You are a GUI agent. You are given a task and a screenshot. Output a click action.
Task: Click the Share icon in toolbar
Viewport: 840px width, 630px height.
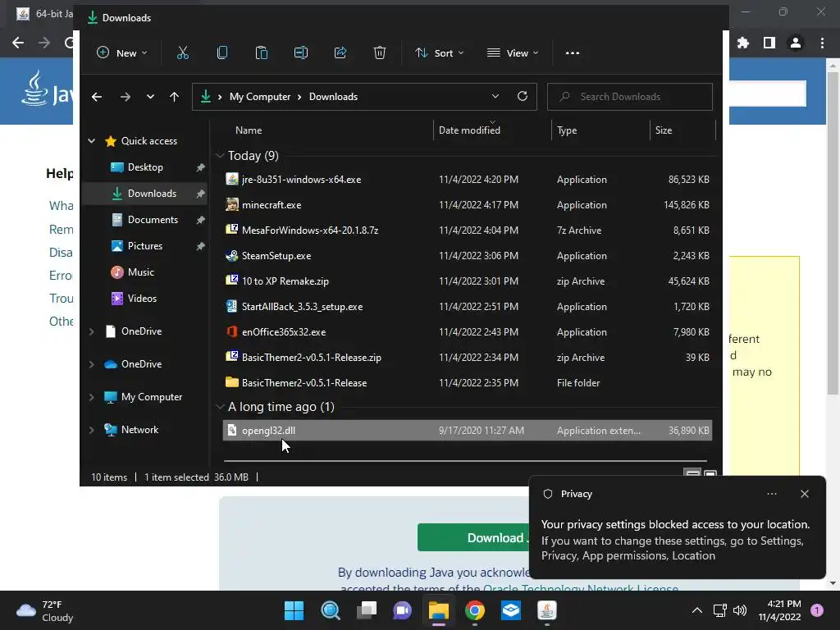click(340, 52)
